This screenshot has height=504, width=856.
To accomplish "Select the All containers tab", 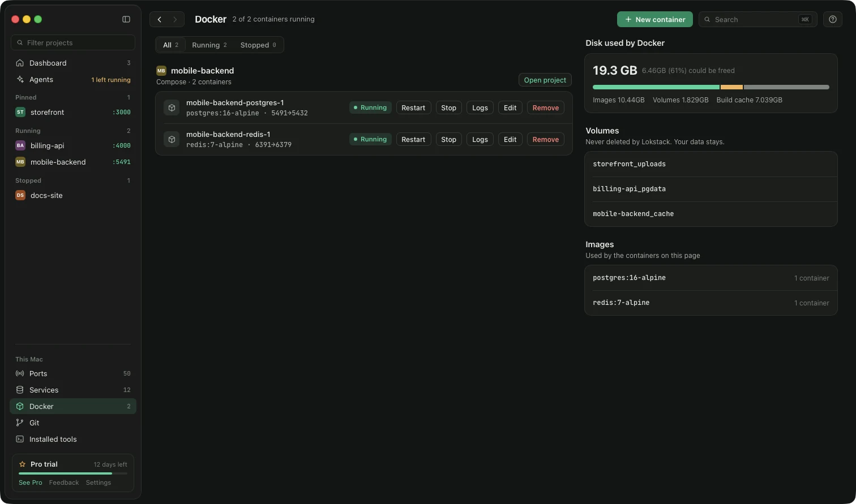I will pos(170,45).
